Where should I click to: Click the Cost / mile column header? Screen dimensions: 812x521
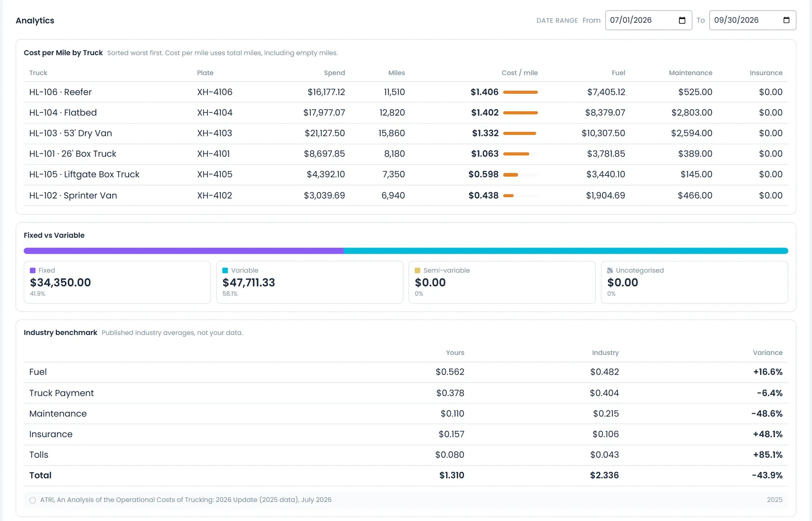click(520, 73)
